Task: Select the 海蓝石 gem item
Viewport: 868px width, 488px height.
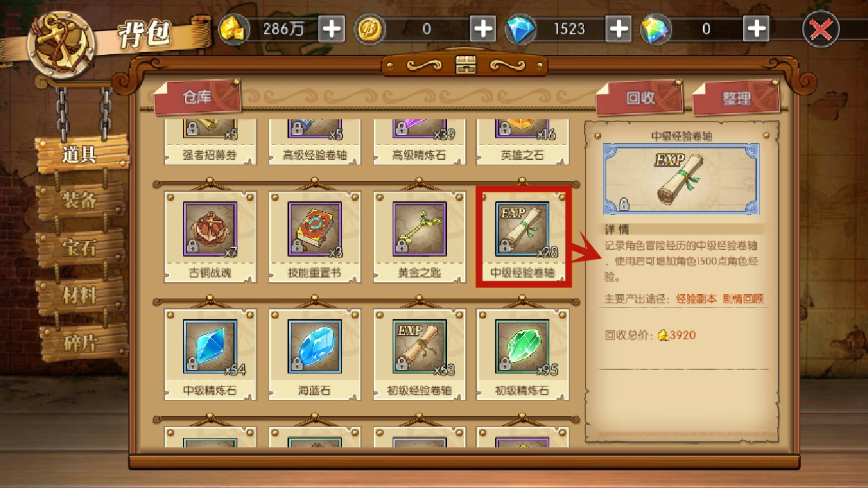Action: [x=315, y=346]
